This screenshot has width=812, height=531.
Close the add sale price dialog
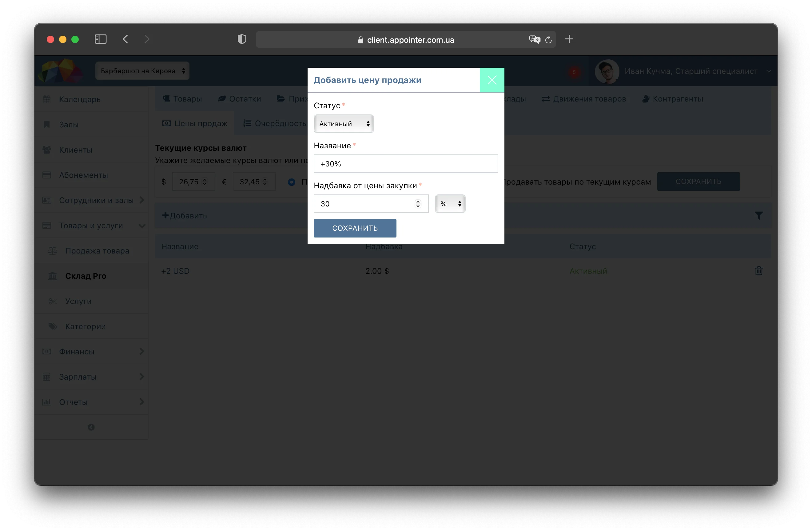(x=492, y=80)
